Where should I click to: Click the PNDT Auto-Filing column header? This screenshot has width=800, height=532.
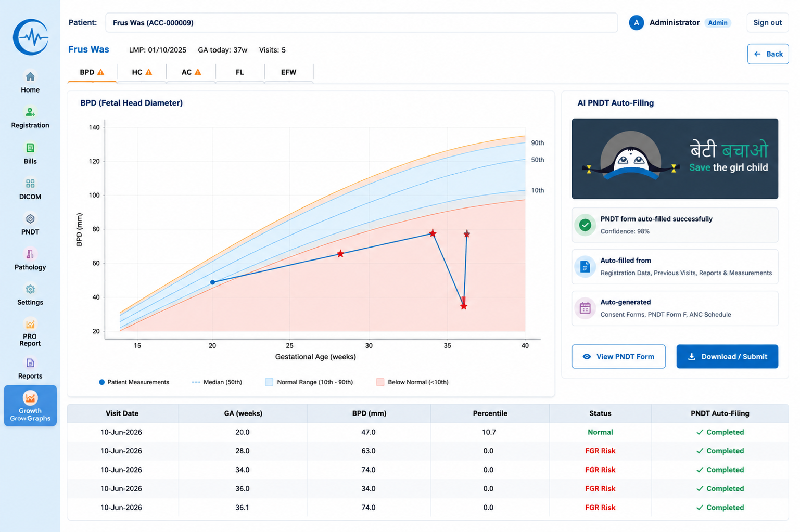720,413
